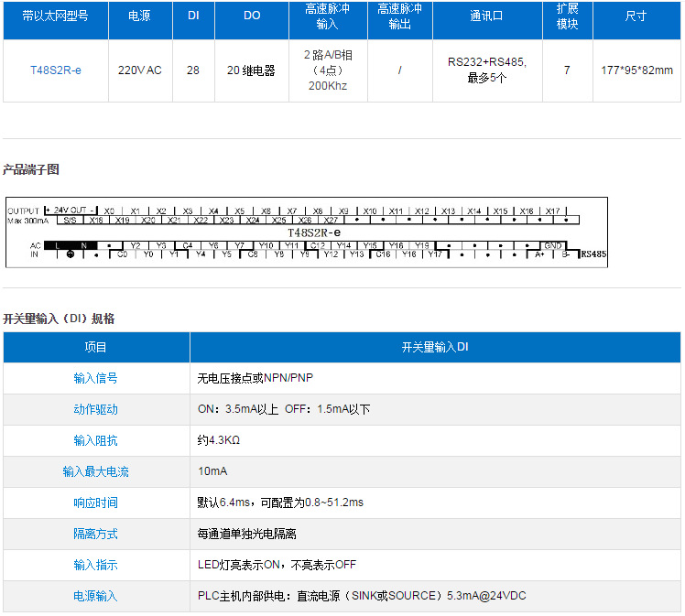Select the 10mA value
This screenshot has width=685, height=616.
tap(212, 471)
